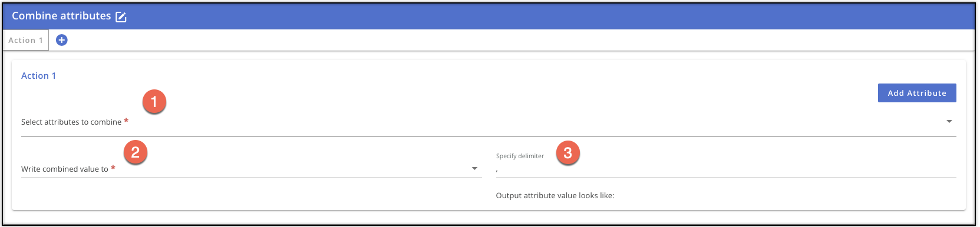980x227 pixels.
Task: Add a new action with the plus icon
Action: pos(61,40)
